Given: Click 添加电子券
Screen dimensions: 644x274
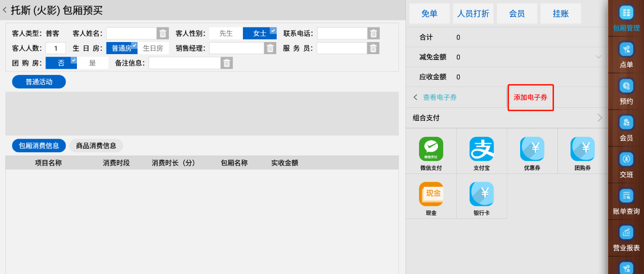Looking at the screenshot, I should point(530,98).
